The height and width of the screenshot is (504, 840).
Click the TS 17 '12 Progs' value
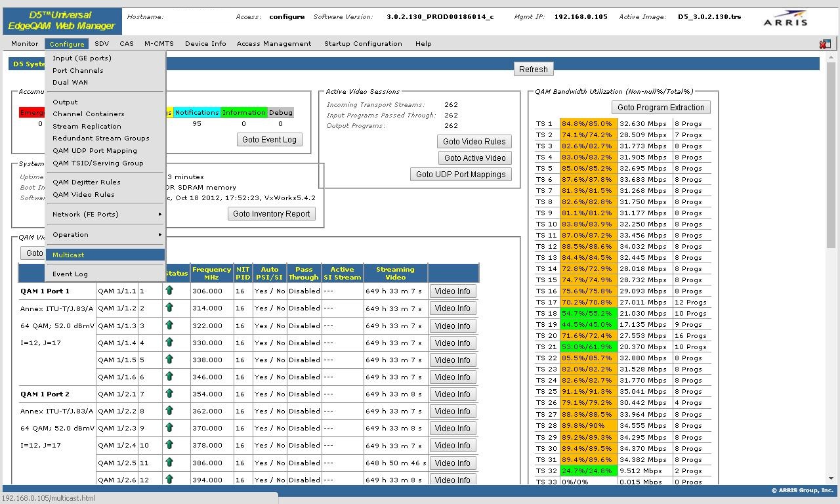point(691,302)
